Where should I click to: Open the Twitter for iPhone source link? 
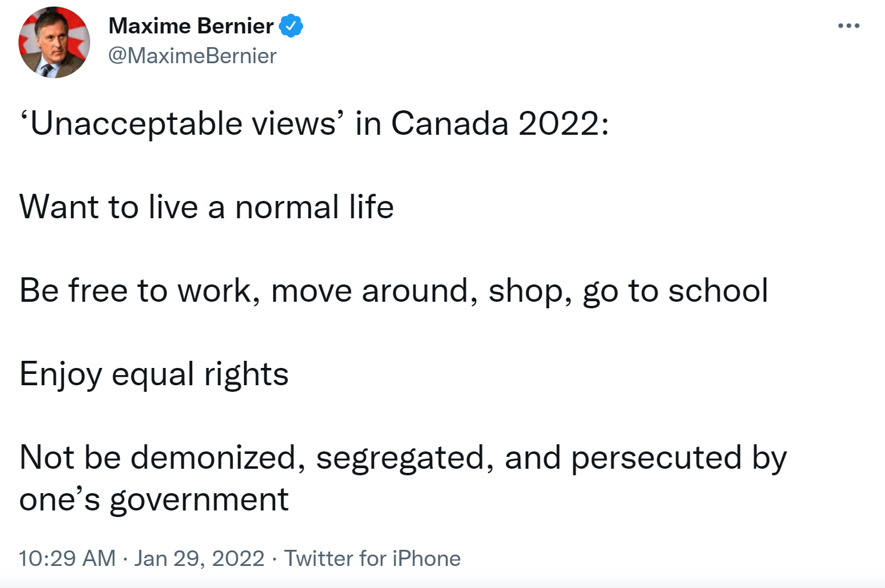pyautogui.click(x=372, y=559)
